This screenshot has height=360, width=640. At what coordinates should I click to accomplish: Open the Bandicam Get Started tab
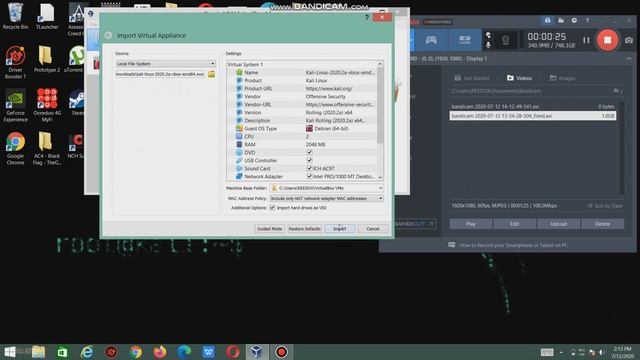click(471, 78)
